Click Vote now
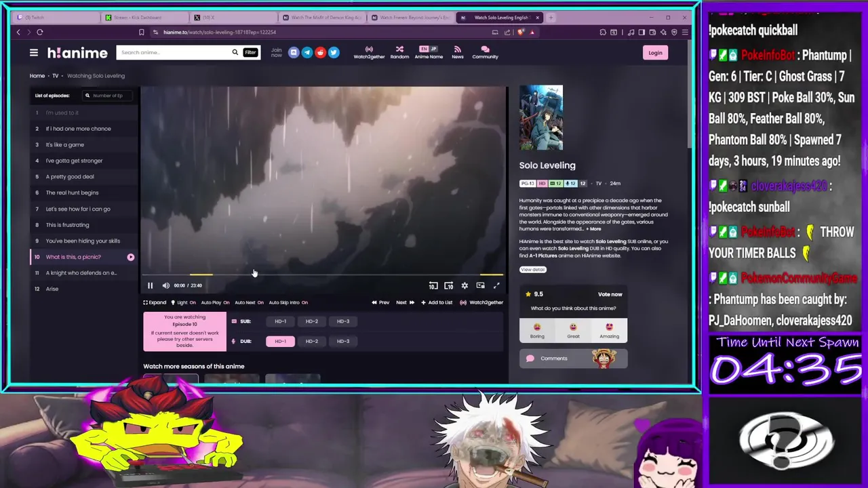Image resolution: width=868 pixels, height=488 pixels. (x=610, y=294)
